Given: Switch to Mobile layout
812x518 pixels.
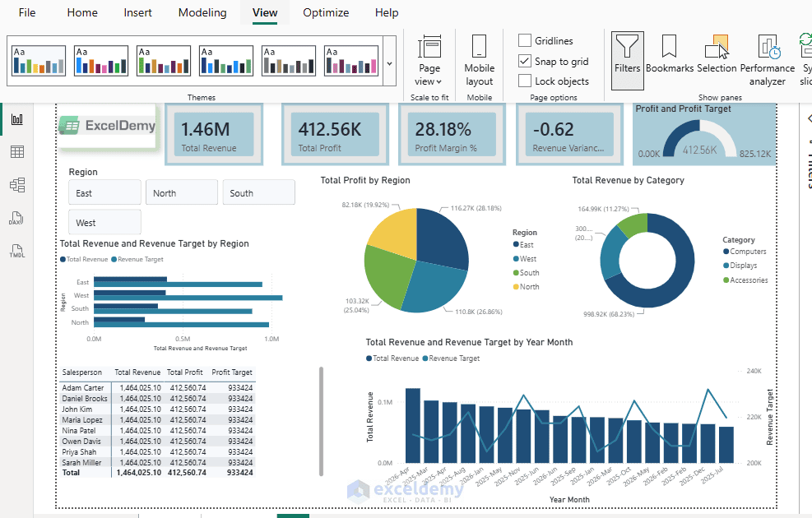Looking at the screenshot, I should pyautogui.click(x=479, y=61).
